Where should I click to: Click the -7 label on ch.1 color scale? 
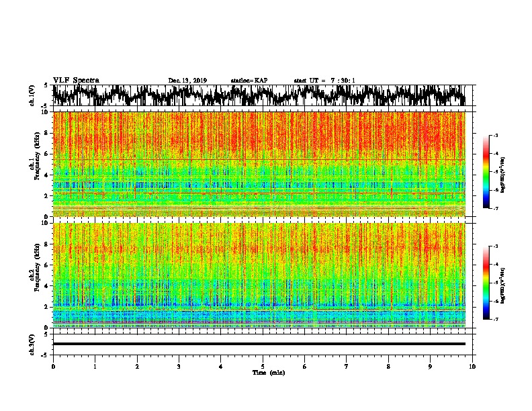[x=495, y=208]
